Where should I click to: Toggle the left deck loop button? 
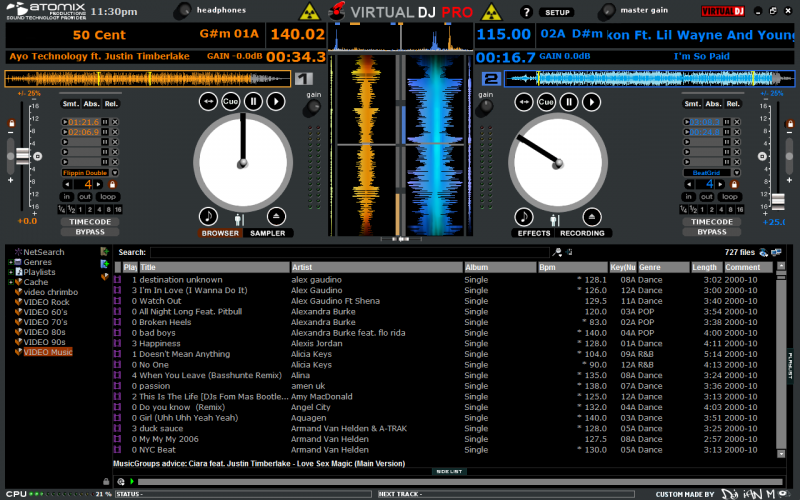pos(108,196)
